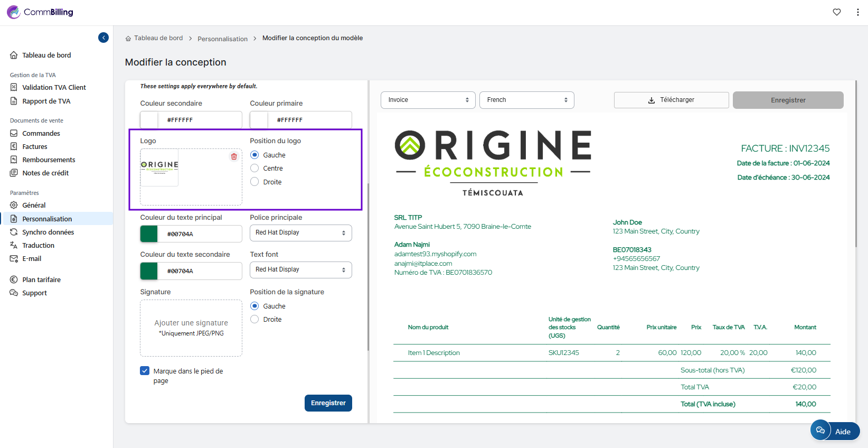Viewport: 868px width, 448px height.
Task: Select Droite for signature position
Action: (254, 320)
